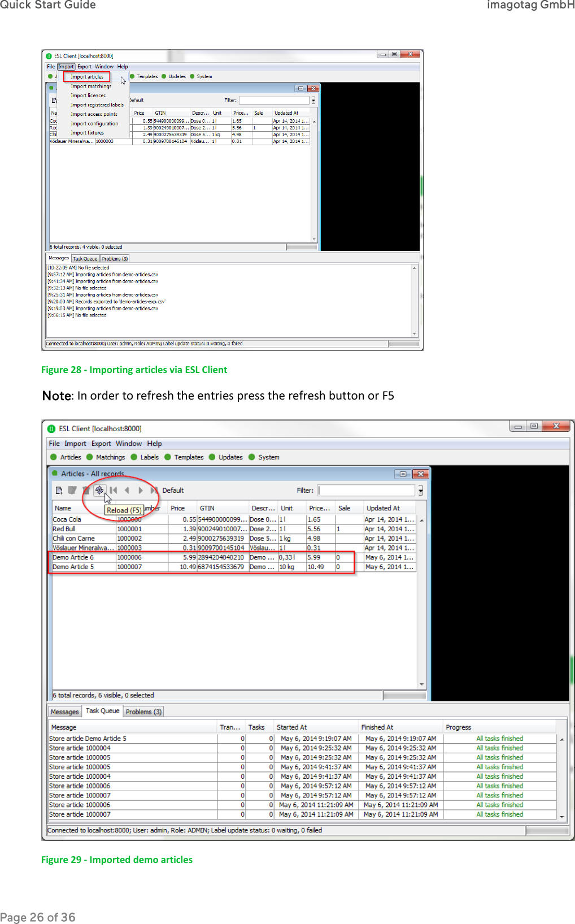The width and height of the screenshot is (575, 924).
Task: Choose Import registered labels menu entry
Action: 97,105
